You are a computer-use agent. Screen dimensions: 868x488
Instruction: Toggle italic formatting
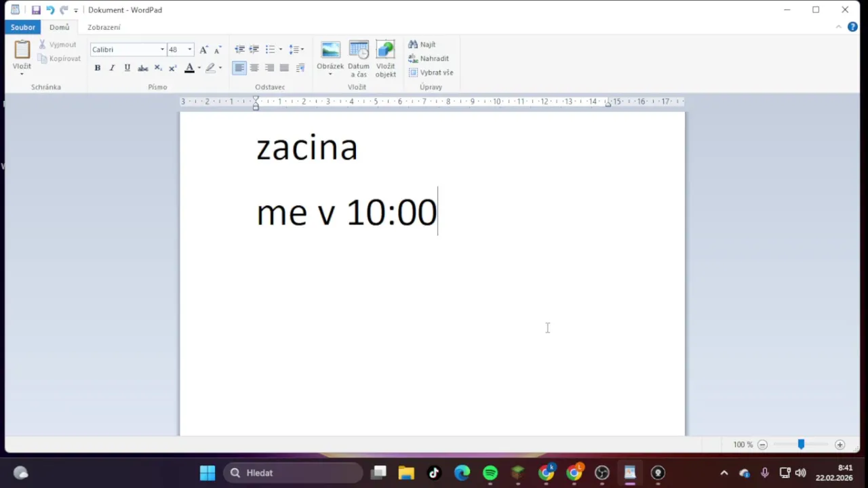(112, 68)
